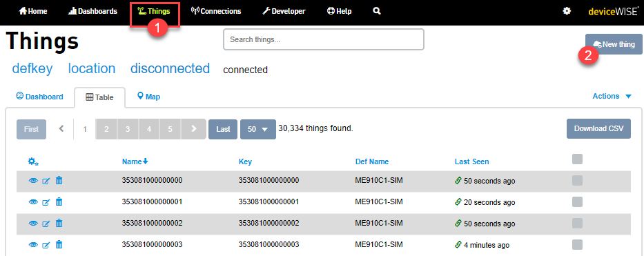View thing 353081000000000 with eye icon

[x=33, y=181]
